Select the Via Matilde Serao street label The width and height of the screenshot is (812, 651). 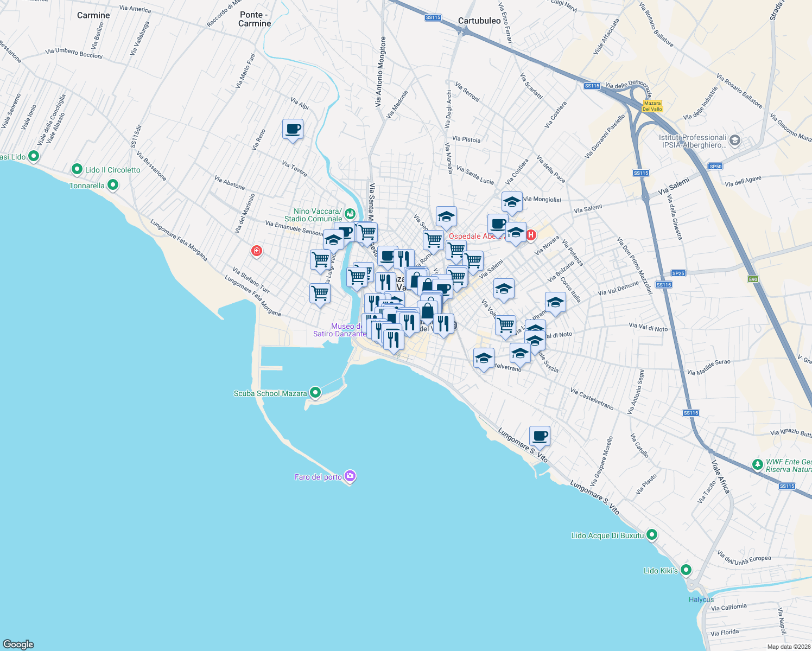[x=709, y=367]
